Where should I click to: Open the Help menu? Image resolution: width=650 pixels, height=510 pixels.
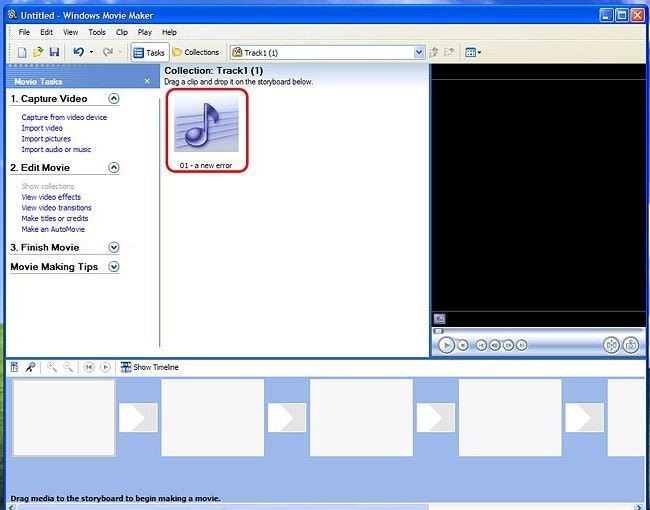coord(169,32)
